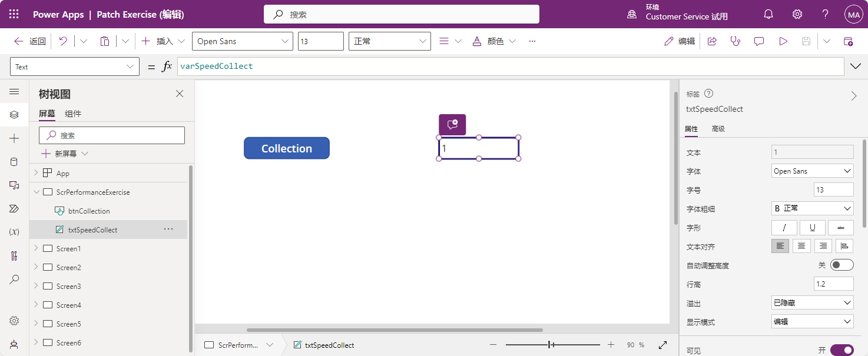The height and width of the screenshot is (356, 868).
Task: Expand the App tree node
Action: 36,173
